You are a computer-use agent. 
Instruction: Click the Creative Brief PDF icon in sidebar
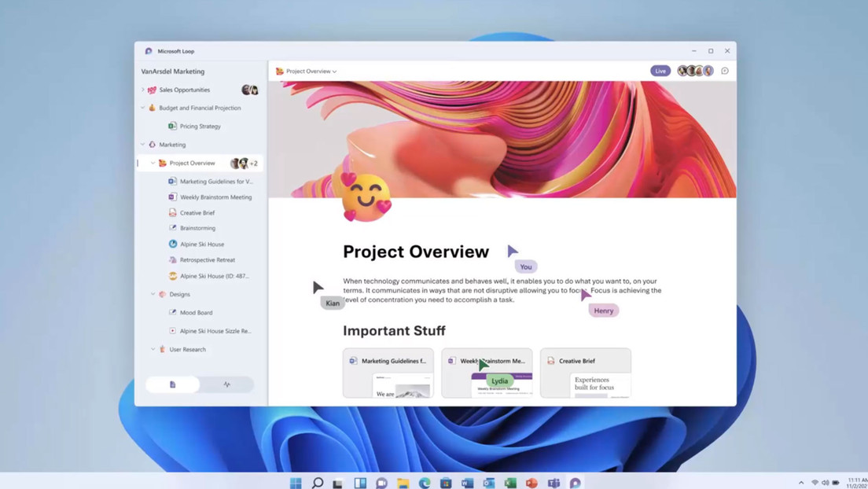(x=172, y=213)
